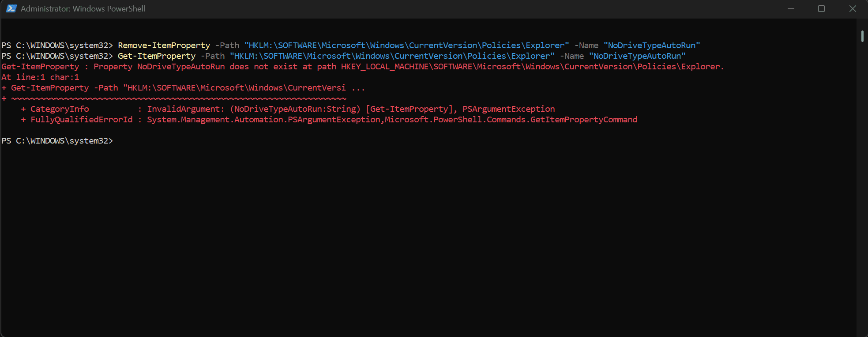
Task: Click the 'At line:1 char:1' error line
Action: click(x=40, y=77)
